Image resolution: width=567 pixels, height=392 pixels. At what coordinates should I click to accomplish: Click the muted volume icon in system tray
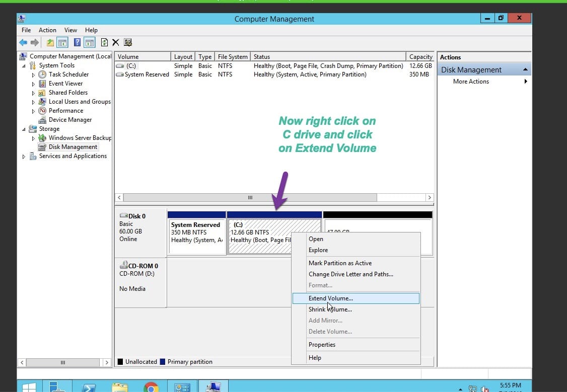click(x=484, y=388)
